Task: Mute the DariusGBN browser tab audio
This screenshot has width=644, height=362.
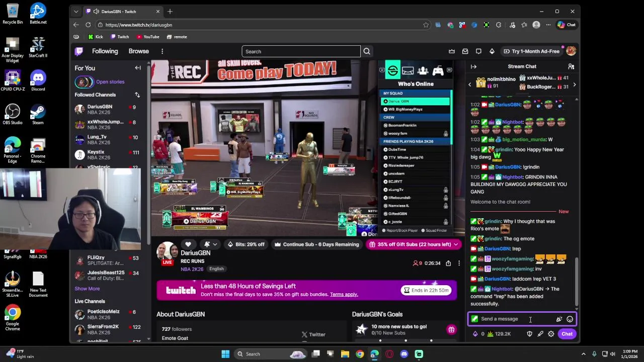Action: (96, 12)
